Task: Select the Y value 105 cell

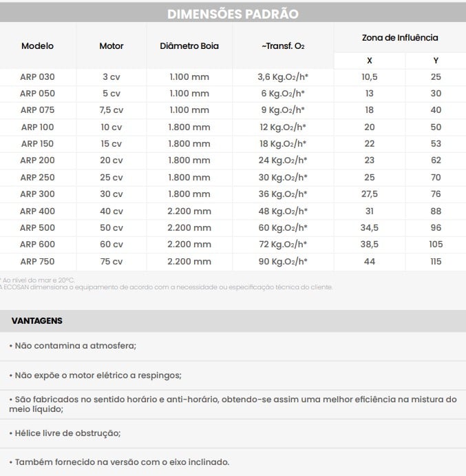Action: click(436, 245)
